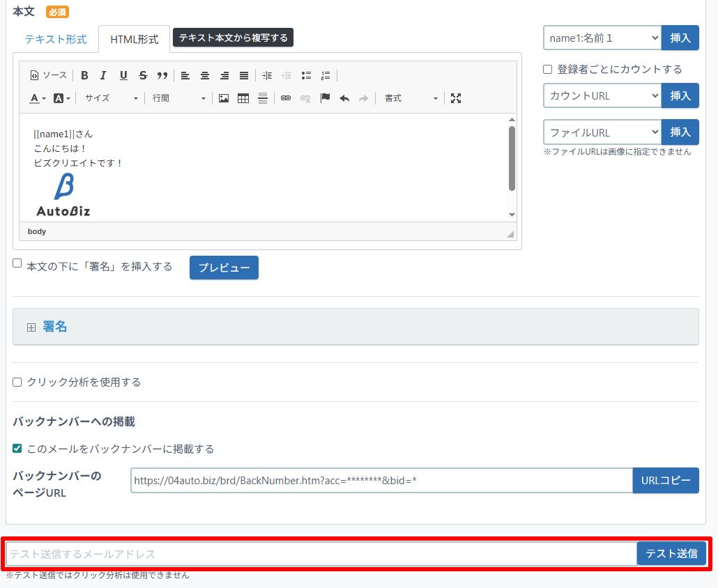Enable 登録者ごとにカウントする checkbox
The image size is (718, 588).
coord(548,69)
